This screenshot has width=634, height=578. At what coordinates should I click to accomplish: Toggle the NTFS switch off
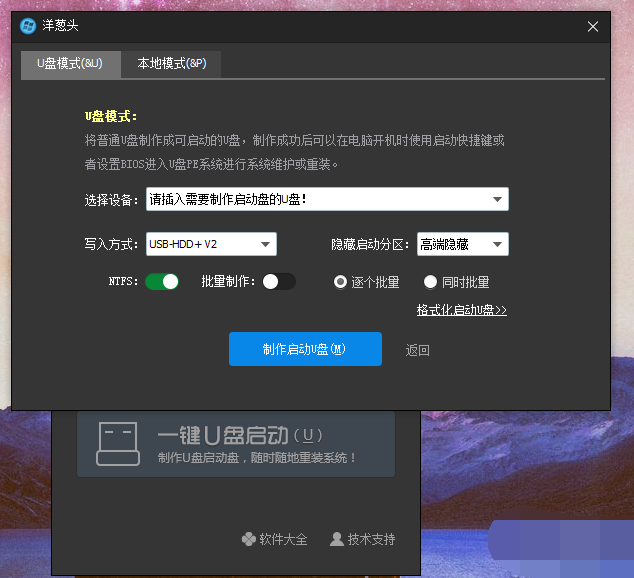click(162, 282)
